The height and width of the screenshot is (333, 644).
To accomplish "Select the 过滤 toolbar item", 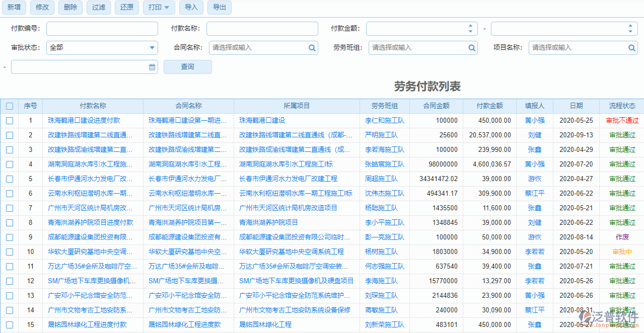I will coord(98,8).
